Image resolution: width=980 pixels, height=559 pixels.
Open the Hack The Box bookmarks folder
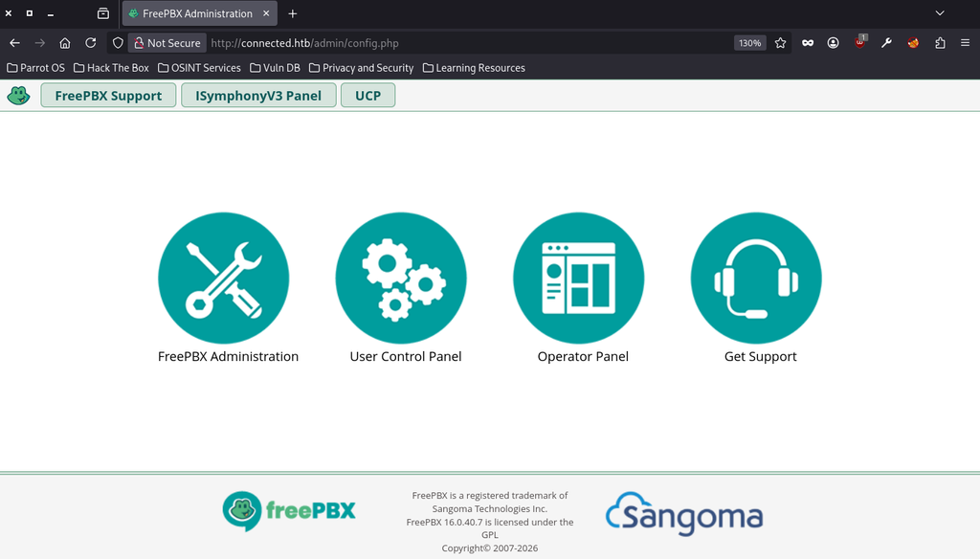tap(111, 68)
